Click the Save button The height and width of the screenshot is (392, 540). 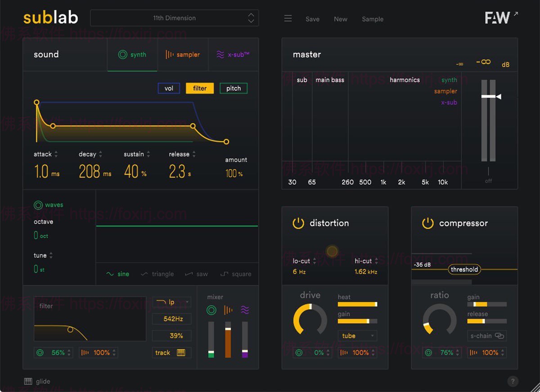[312, 19]
